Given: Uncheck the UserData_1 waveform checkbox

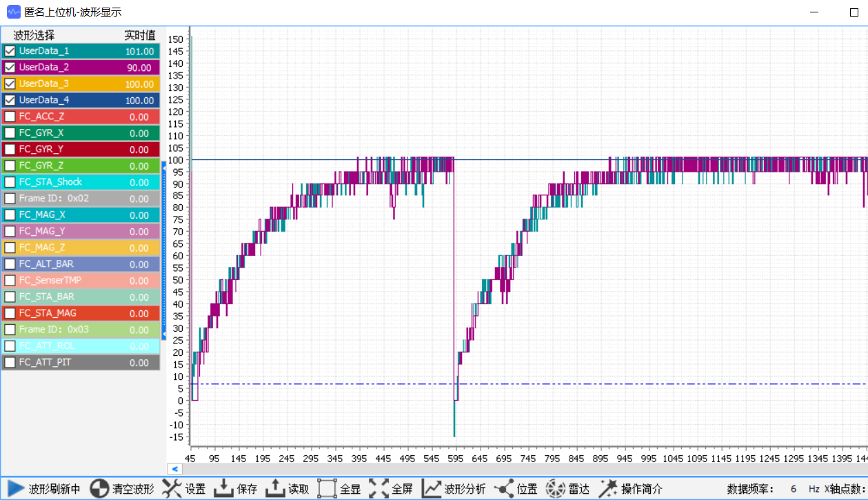Looking at the screenshot, I should (x=10, y=51).
